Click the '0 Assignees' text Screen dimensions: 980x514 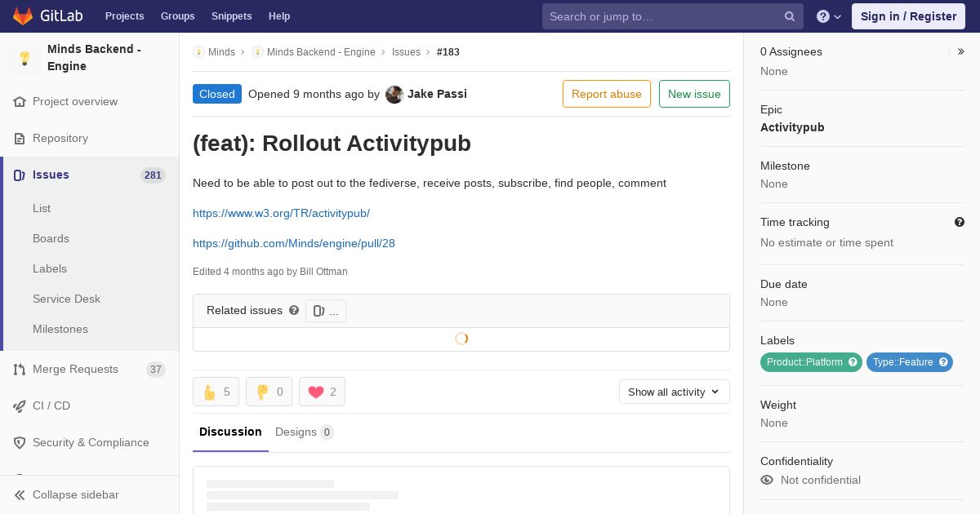(791, 51)
